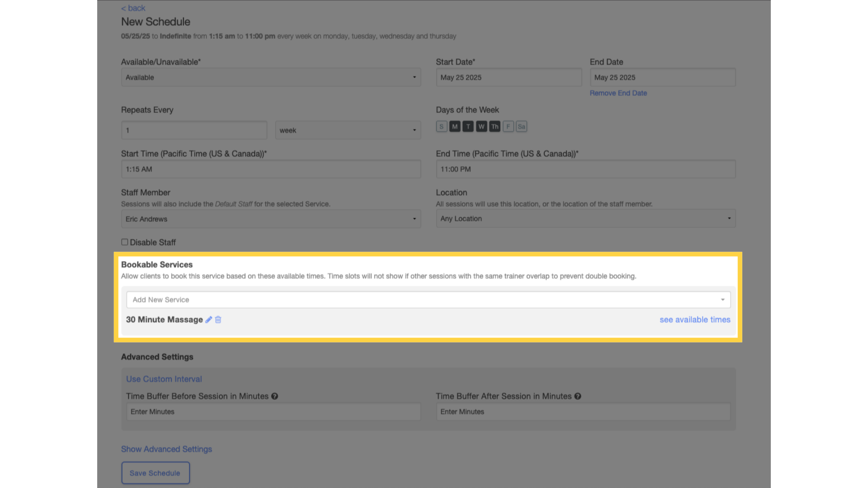Toggle Wednesday in Days of the Week
This screenshot has height=488, width=868.
point(481,127)
